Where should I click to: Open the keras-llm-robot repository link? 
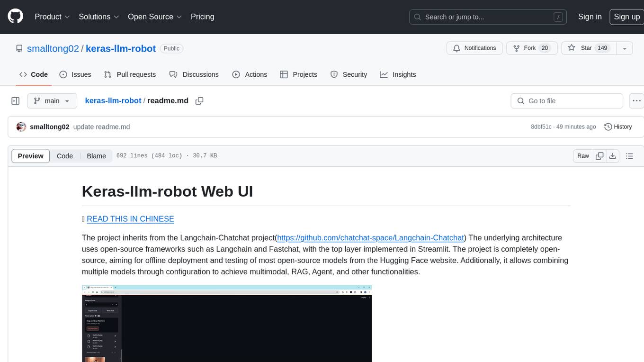121,48
